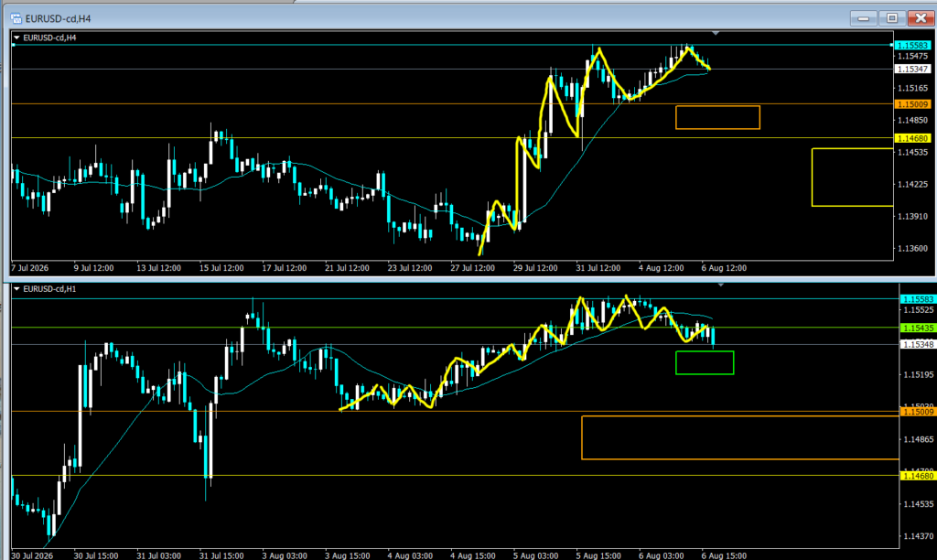The width and height of the screenshot is (937, 560).
Task: Click the 30 Jul 2026 date on H1 time axis
Action: coord(32,555)
